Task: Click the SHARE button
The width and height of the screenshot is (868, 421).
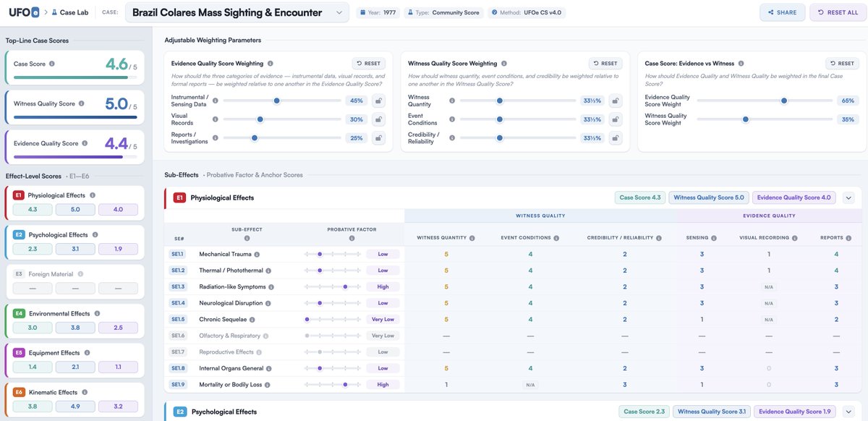Action: click(x=782, y=12)
